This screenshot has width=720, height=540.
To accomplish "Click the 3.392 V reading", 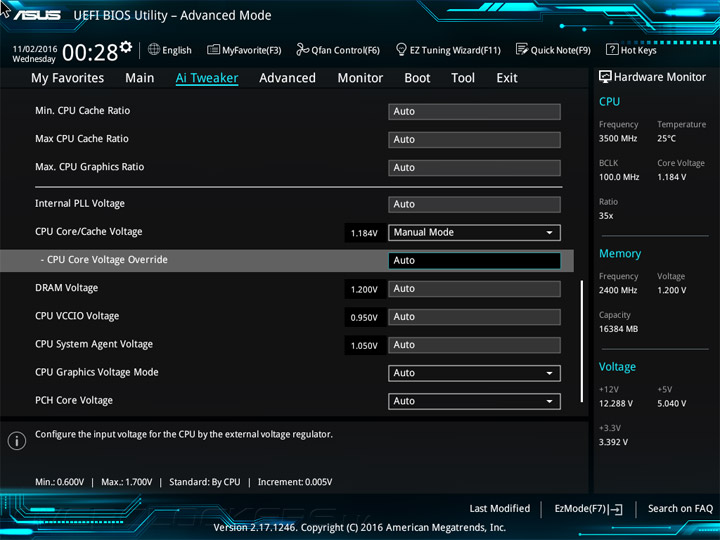I will [613, 442].
